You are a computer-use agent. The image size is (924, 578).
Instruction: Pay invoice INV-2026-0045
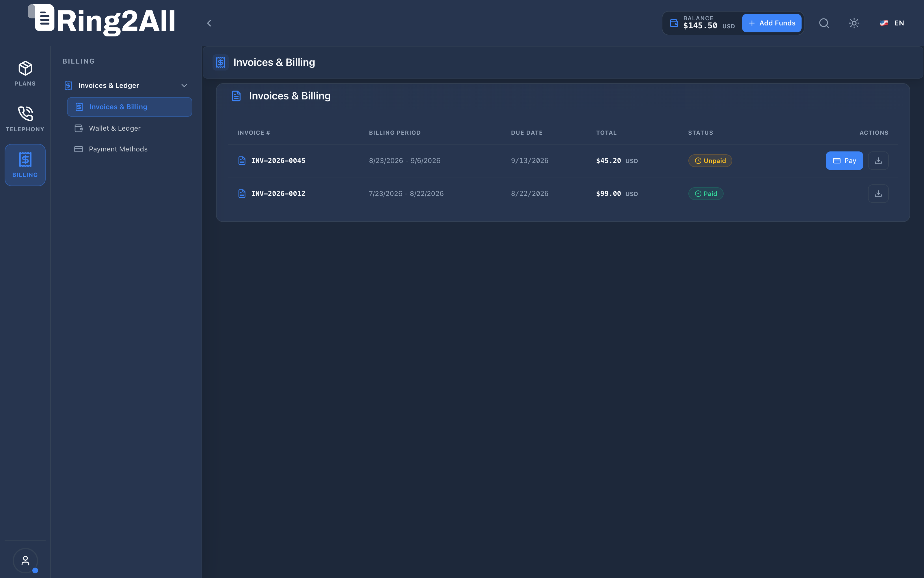click(x=844, y=161)
